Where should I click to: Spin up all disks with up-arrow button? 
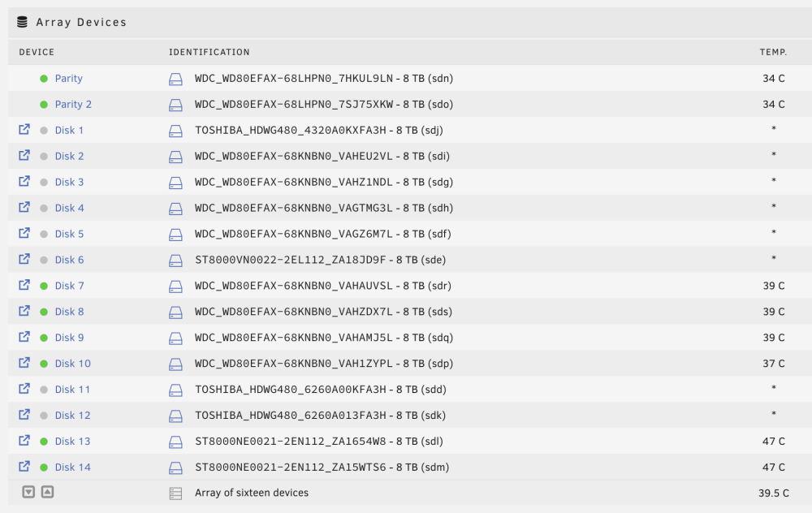[x=47, y=492]
